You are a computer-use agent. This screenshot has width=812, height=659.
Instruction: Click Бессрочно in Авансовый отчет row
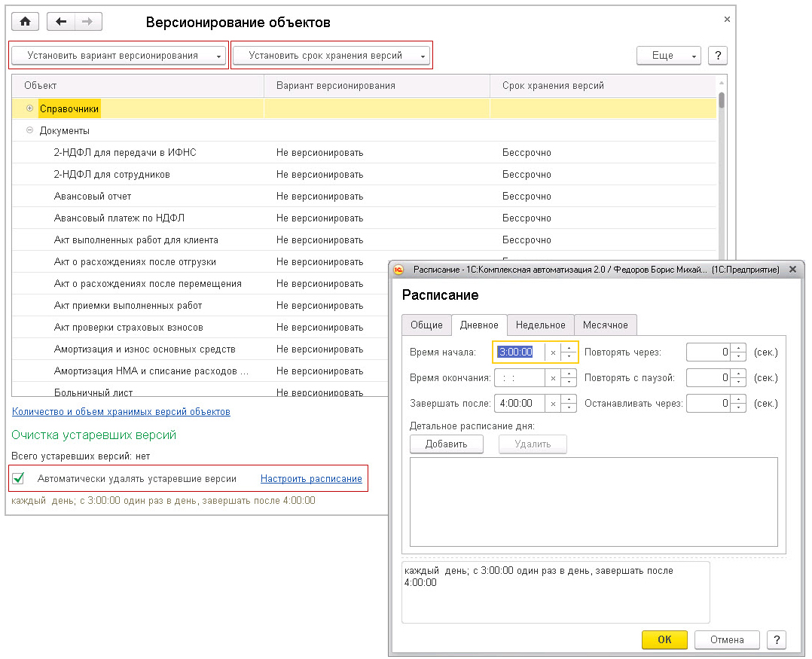click(527, 197)
